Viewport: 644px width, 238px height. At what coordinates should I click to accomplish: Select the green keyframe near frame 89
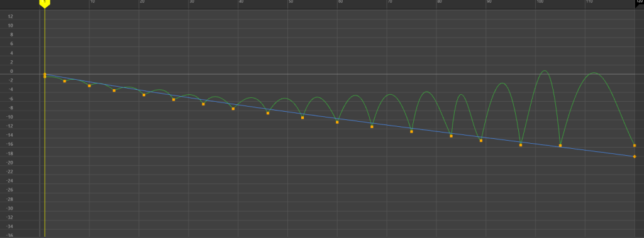(x=481, y=140)
